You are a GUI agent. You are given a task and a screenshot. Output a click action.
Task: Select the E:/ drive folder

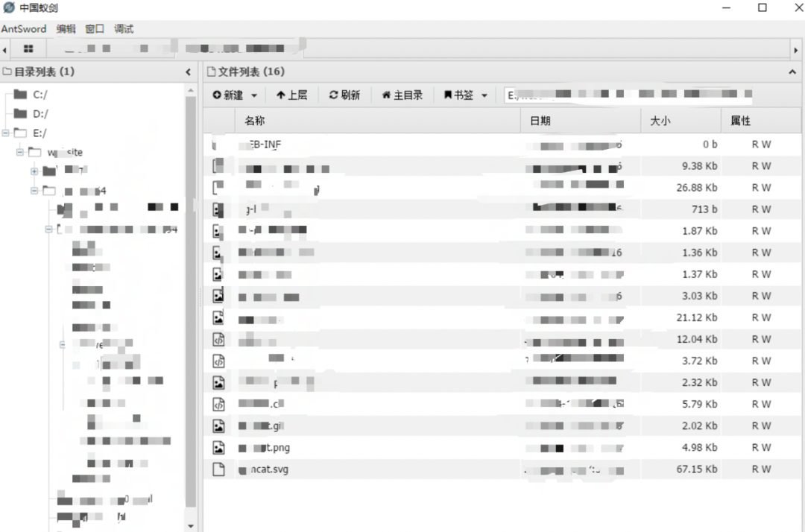(40, 133)
